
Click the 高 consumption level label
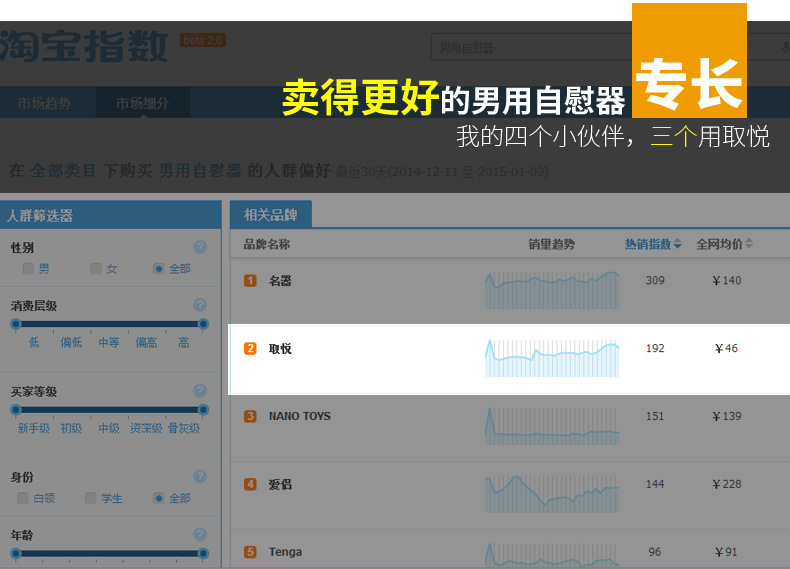point(184,343)
